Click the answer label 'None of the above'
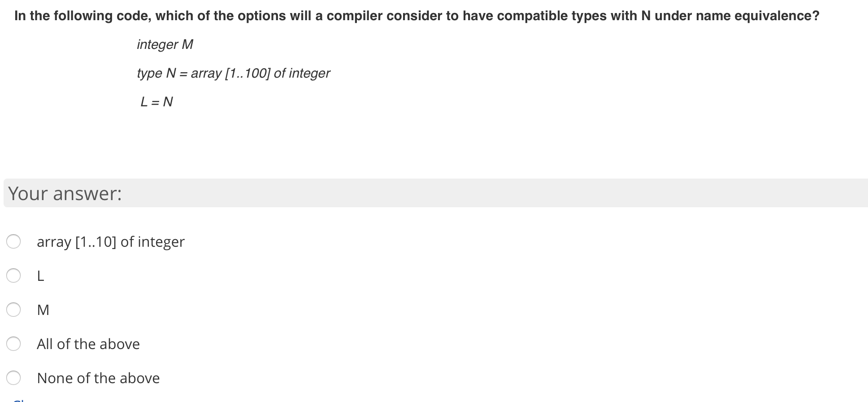Screen dimensions: 868x402 coord(98,378)
